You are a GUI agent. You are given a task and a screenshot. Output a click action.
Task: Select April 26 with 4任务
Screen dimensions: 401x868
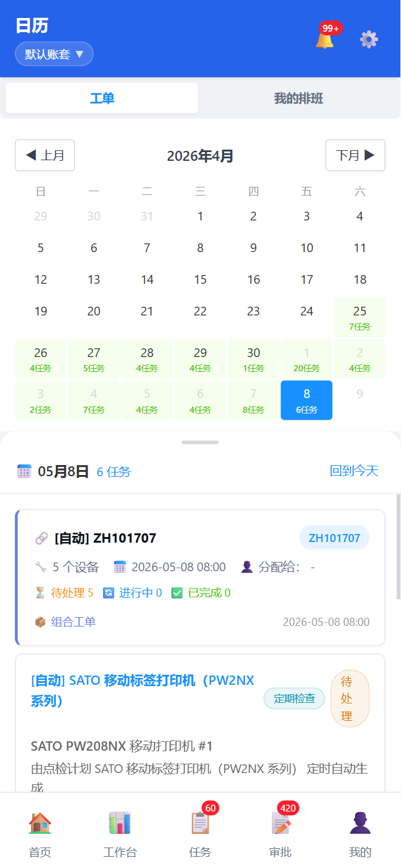click(40, 359)
